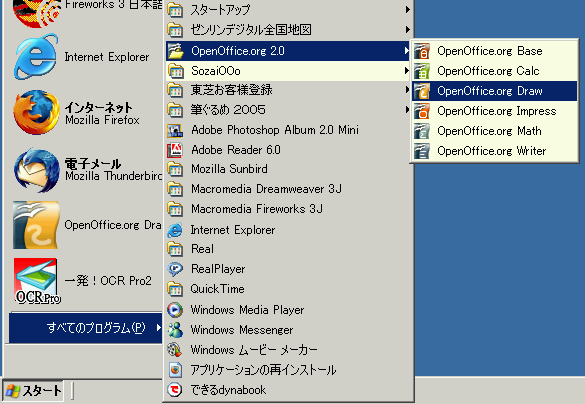Click the すべてのプログラム(P) button
Image resolution: width=585 pixels, height=404 pixels.
(85, 328)
